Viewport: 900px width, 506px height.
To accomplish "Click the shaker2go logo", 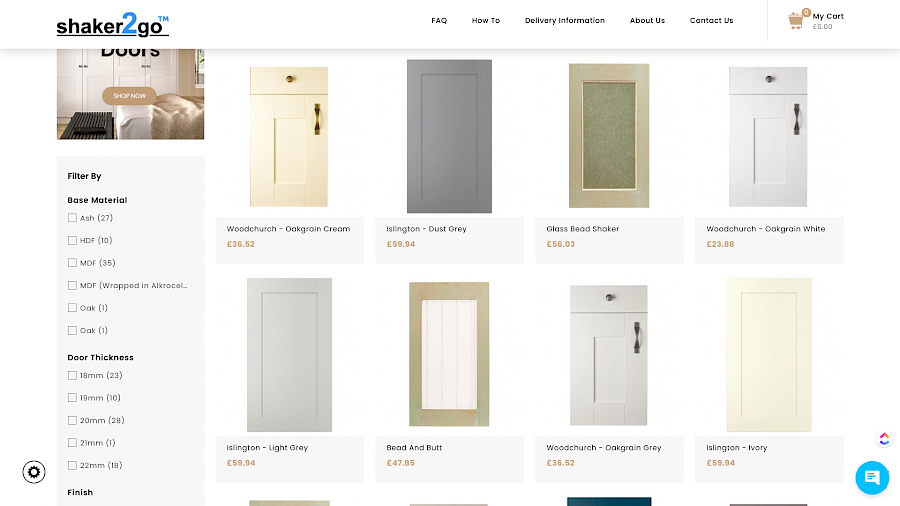I will tap(112, 24).
